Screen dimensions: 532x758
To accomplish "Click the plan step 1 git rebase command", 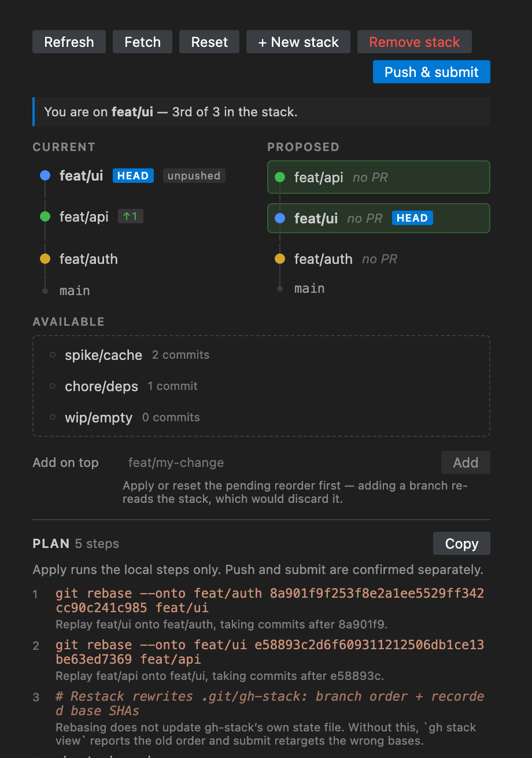I will coord(270,601).
